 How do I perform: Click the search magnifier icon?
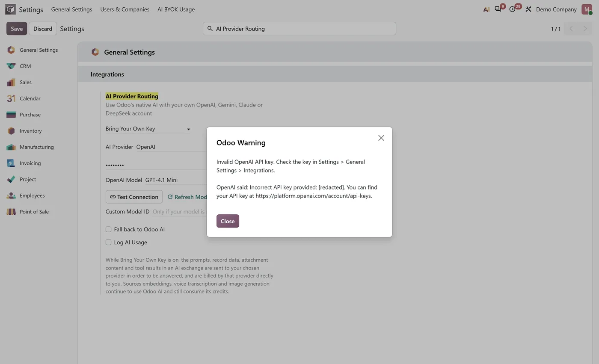[x=210, y=29]
